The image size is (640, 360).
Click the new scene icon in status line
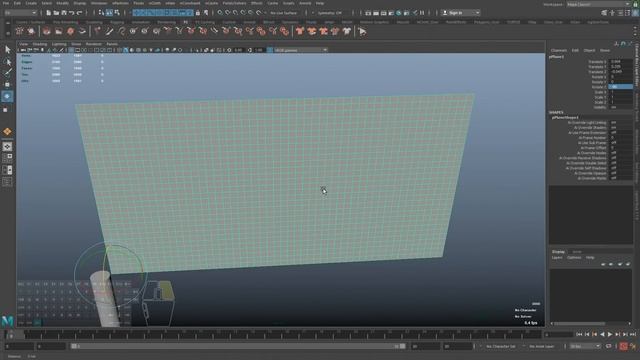click(x=49, y=13)
